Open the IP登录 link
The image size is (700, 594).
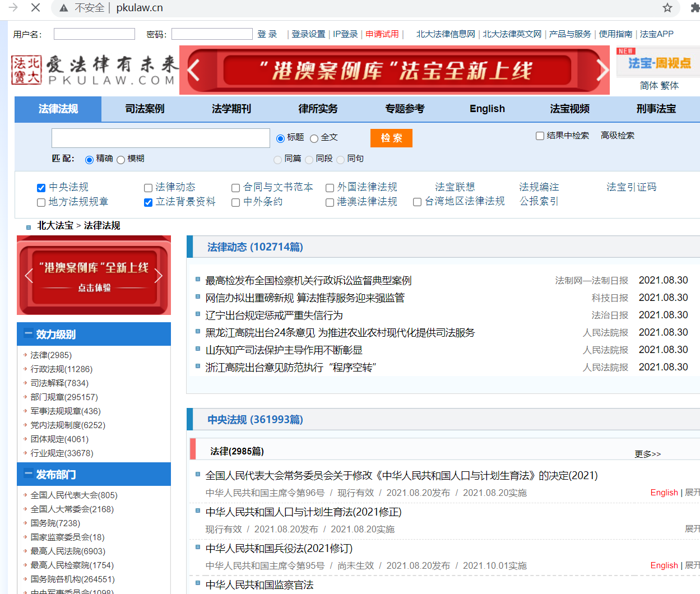[345, 34]
